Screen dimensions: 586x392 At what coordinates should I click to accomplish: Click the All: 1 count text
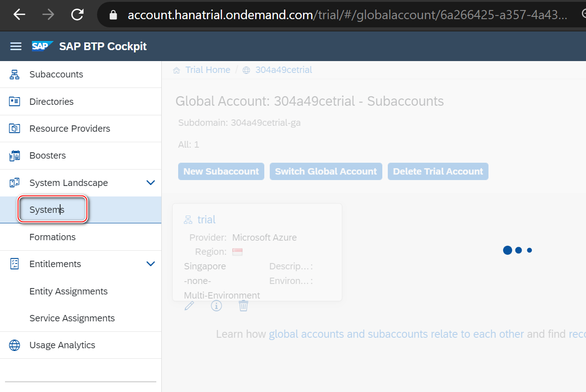tap(189, 144)
